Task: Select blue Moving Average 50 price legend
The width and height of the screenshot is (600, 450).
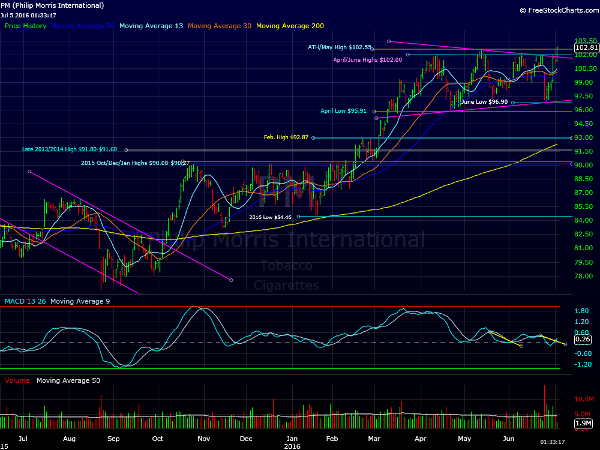Action: 83,26
